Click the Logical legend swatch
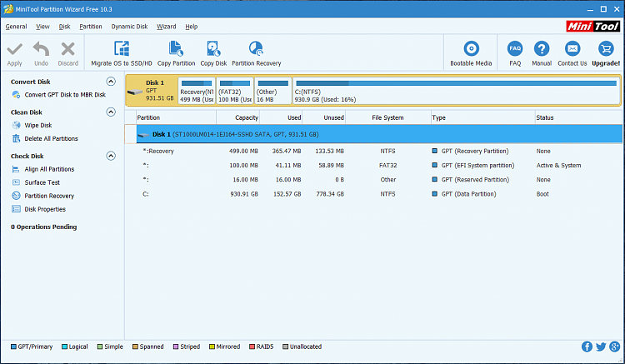This screenshot has width=625, height=364. point(64,347)
